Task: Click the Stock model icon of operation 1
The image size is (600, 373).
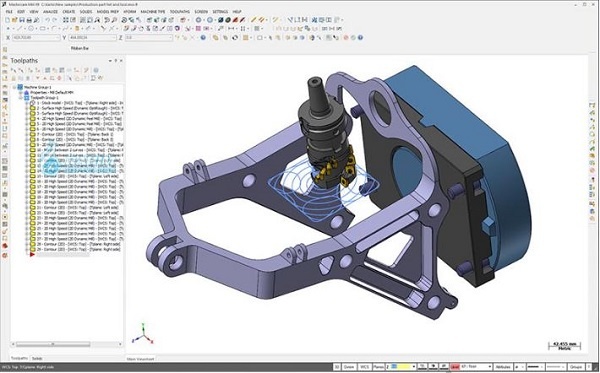Action: point(33,103)
